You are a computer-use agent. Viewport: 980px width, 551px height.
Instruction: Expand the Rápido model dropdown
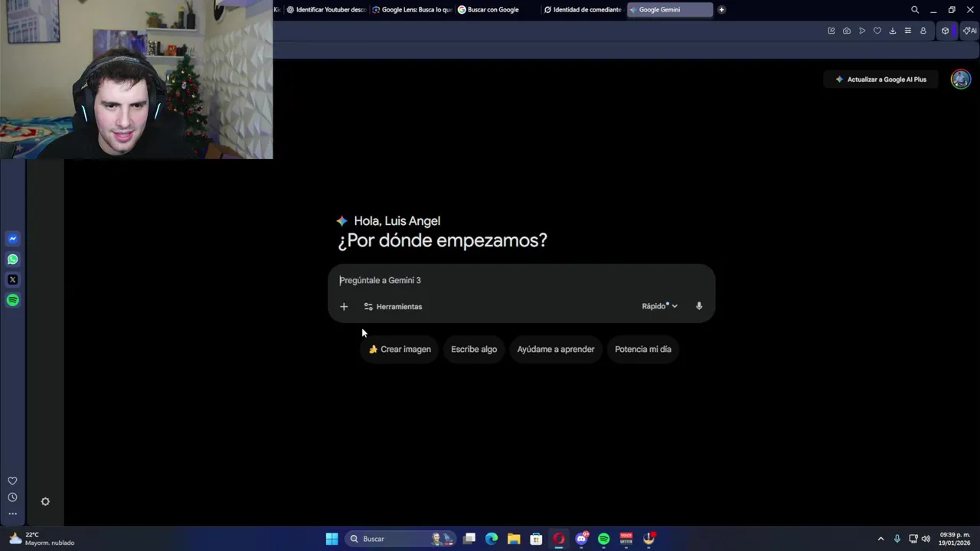pos(660,306)
